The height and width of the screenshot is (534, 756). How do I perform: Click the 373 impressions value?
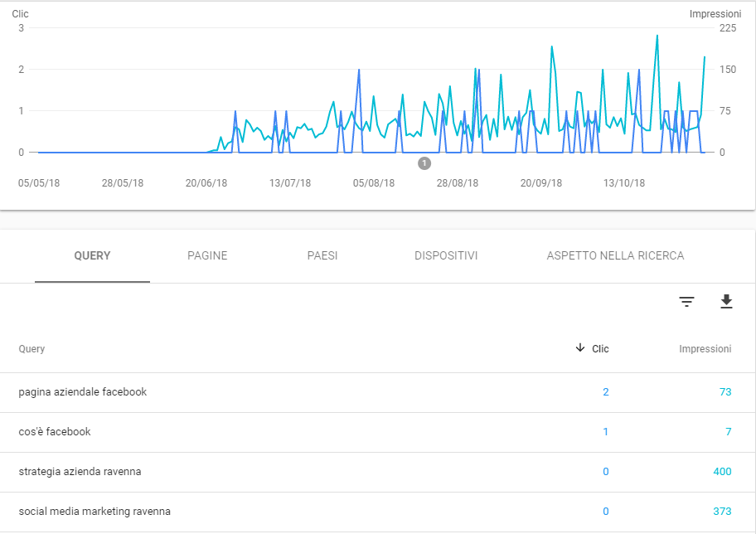click(x=721, y=512)
